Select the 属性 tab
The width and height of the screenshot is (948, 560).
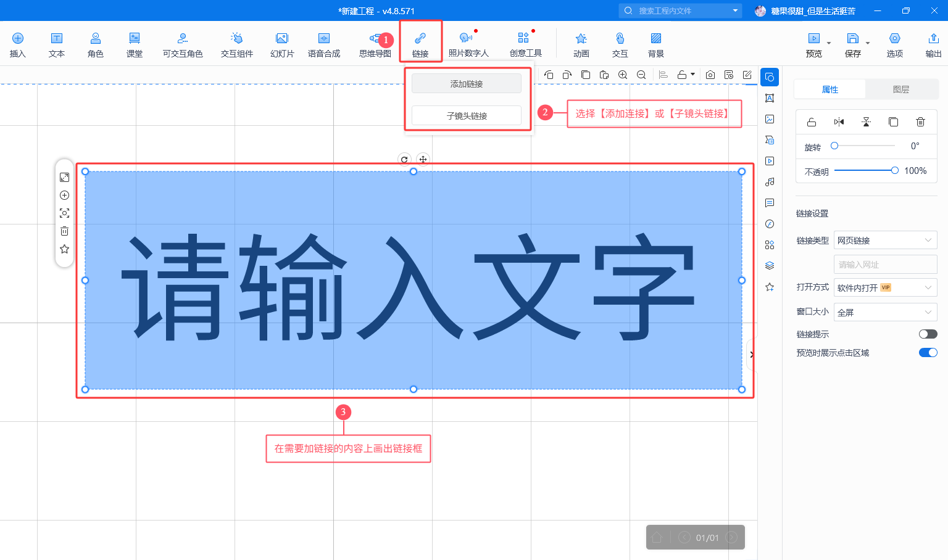(x=829, y=89)
